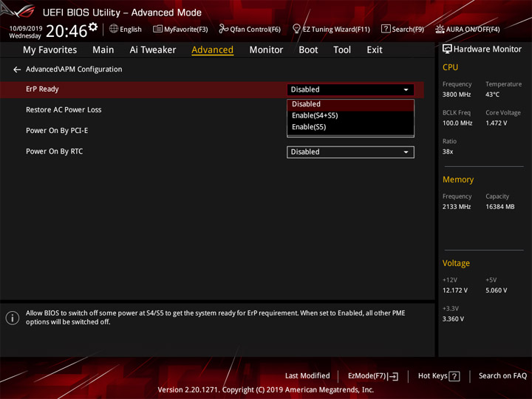Open the Power On By RTC dropdown

[x=350, y=152]
